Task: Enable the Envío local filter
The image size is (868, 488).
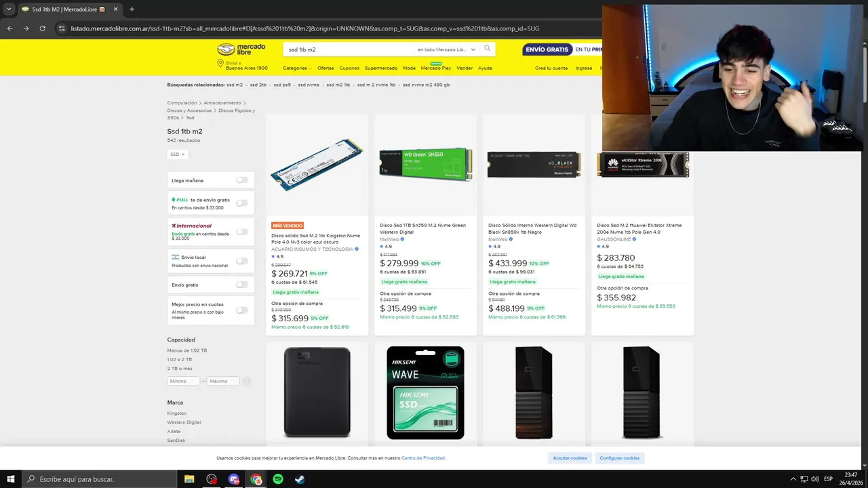Action: click(241, 260)
